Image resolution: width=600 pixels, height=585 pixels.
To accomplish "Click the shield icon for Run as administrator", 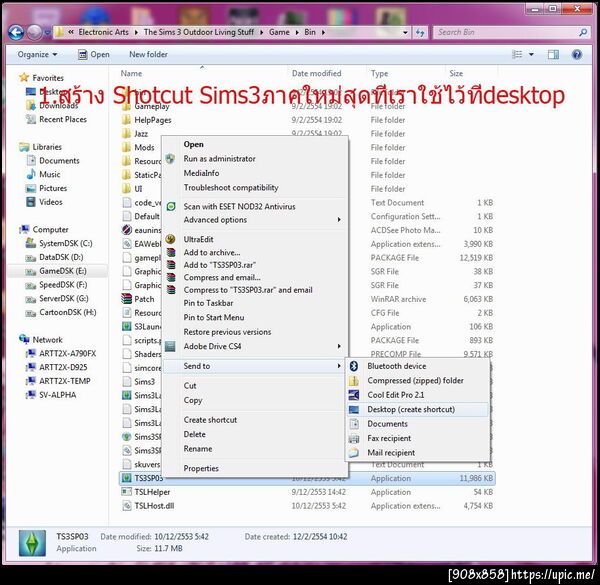I will pos(171,159).
